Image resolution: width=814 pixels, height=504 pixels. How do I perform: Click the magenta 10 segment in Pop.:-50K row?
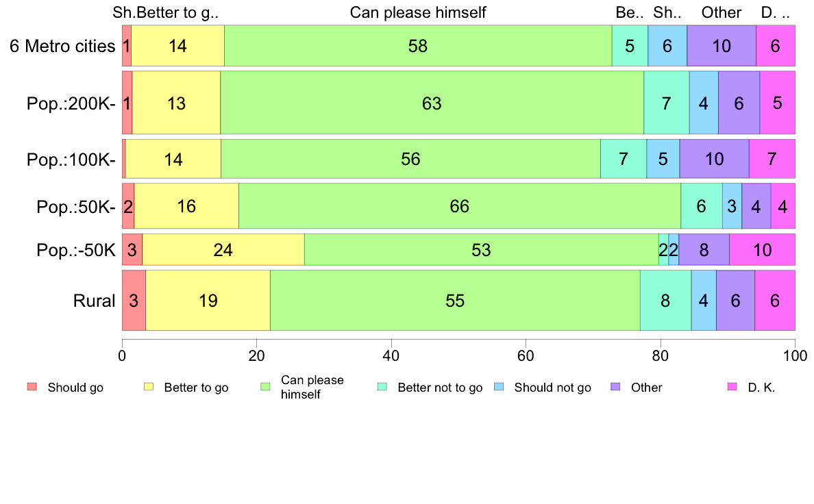(x=762, y=250)
